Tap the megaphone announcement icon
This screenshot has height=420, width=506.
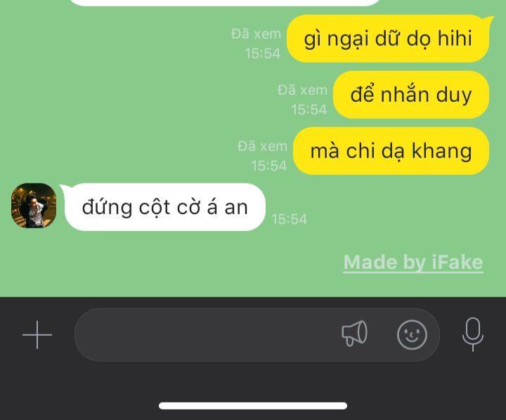click(x=354, y=334)
